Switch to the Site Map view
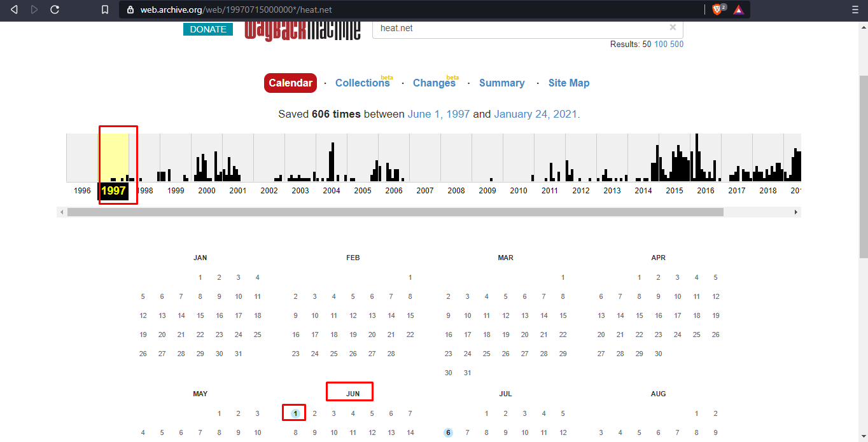 click(x=568, y=83)
